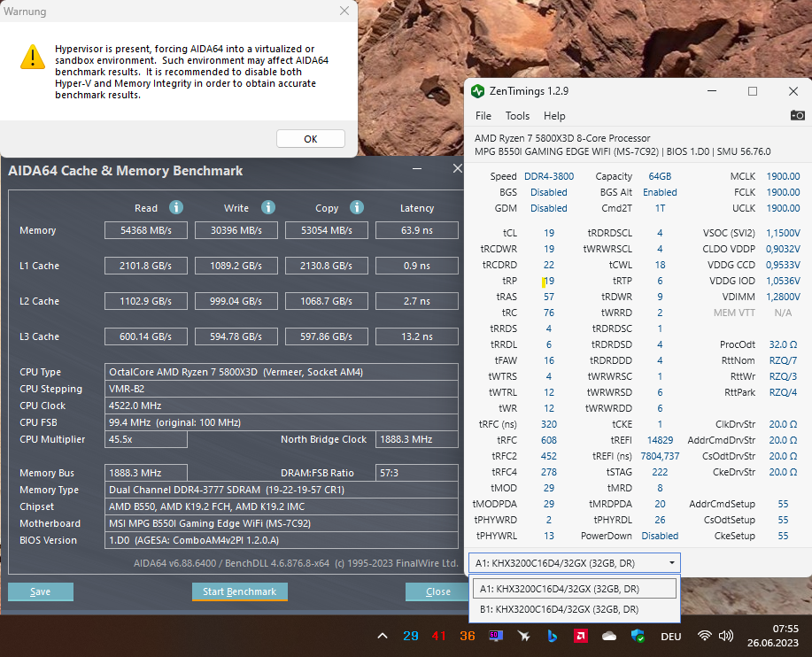The width and height of the screenshot is (812, 657).
Task: Click the Read info icon in AIDA64
Action: [176, 207]
